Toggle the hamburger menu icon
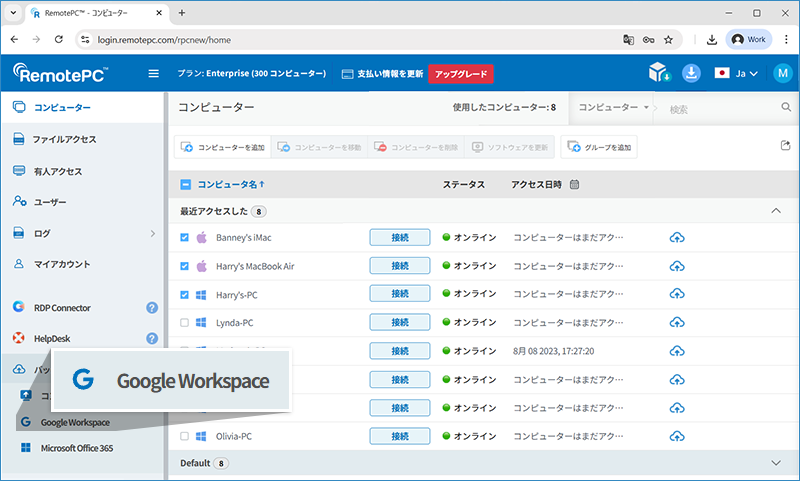Viewport: 800px width, 481px height. click(x=154, y=73)
